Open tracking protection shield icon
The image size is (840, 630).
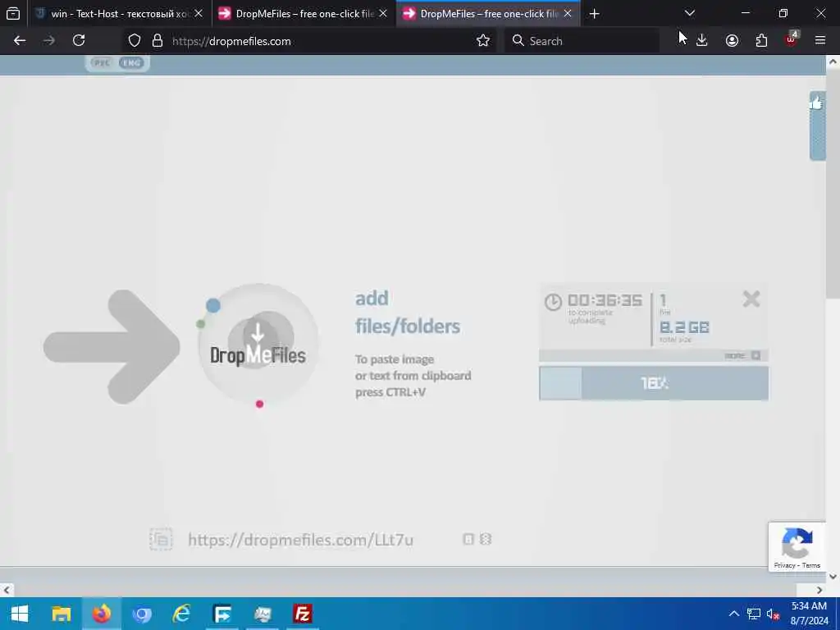coord(135,41)
